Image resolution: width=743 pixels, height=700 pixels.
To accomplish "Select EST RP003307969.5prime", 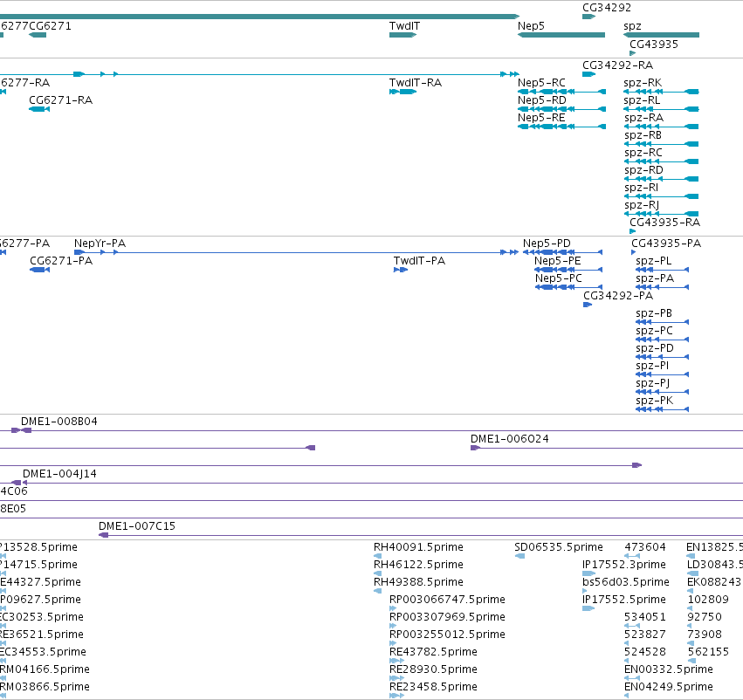I will (x=392, y=626).
